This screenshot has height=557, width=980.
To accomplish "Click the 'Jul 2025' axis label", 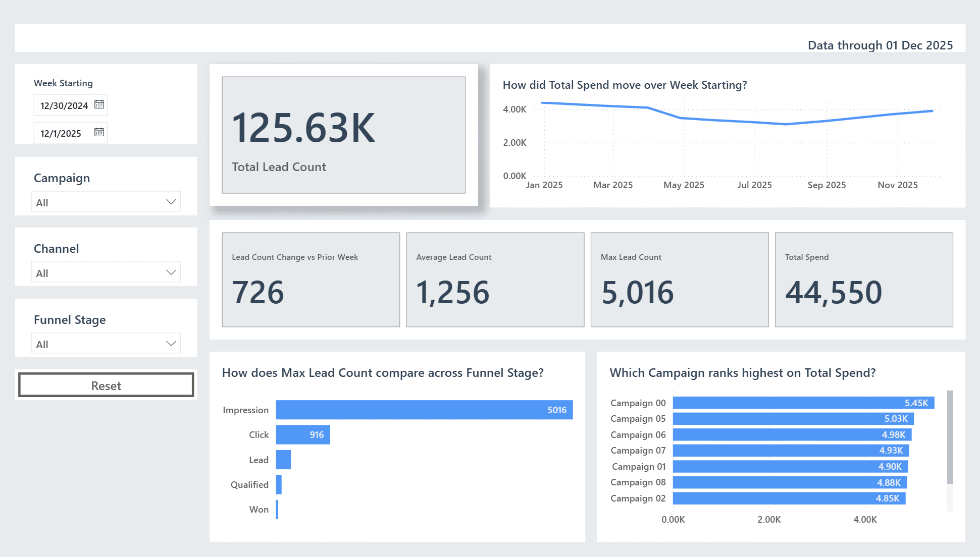I will [754, 185].
